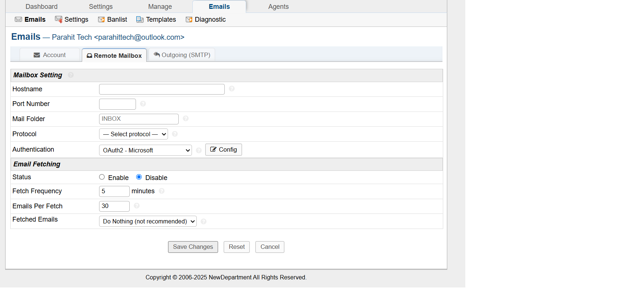Switch to the Outgoing (SMTP) tab

(x=182, y=55)
